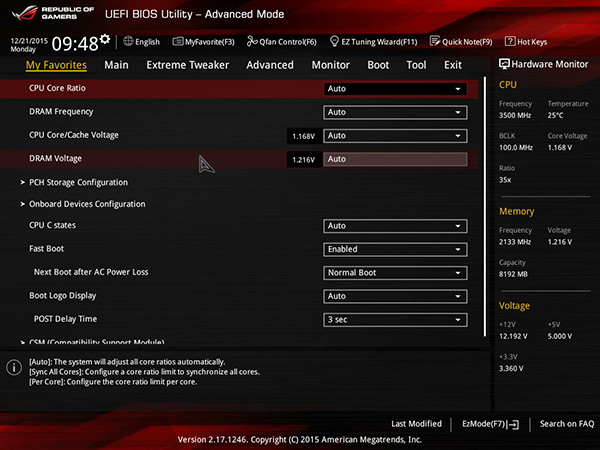Click the 100.0 MHz BCLK value

515,148
